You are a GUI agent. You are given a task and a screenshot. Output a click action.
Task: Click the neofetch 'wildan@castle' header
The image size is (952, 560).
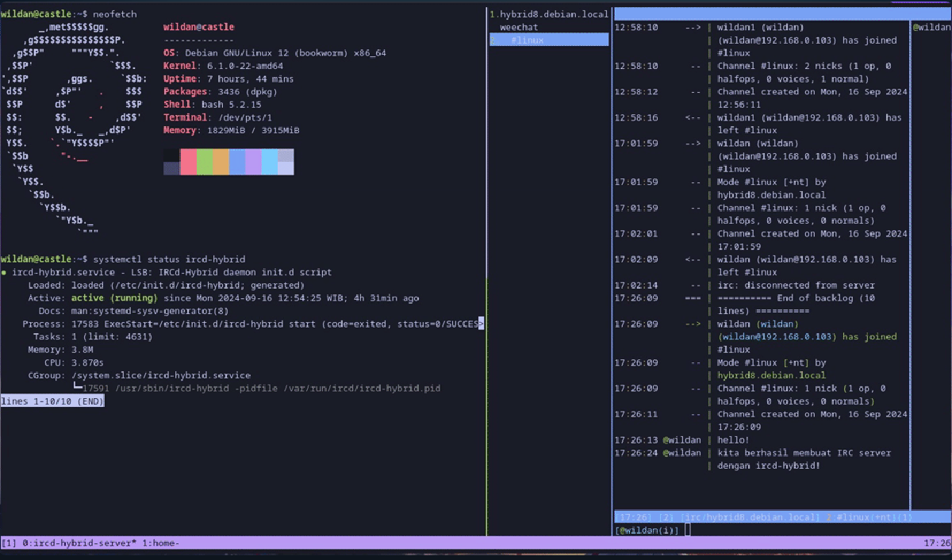pyautogui.click(x=199, y=27)
